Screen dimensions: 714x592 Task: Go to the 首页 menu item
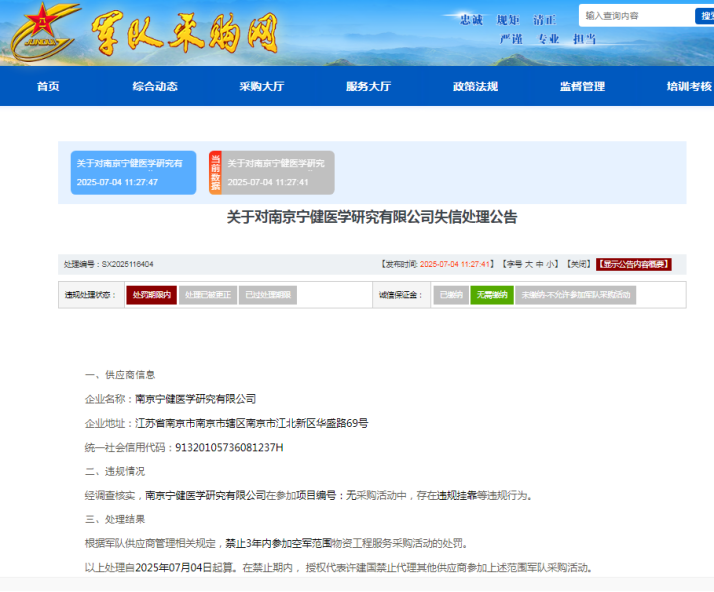tap(48, 86)
